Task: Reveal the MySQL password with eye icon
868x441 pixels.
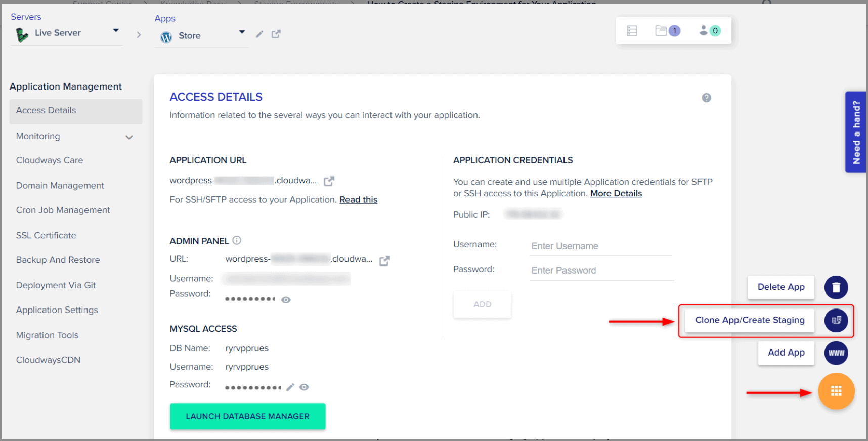Action: click(304, 387)
